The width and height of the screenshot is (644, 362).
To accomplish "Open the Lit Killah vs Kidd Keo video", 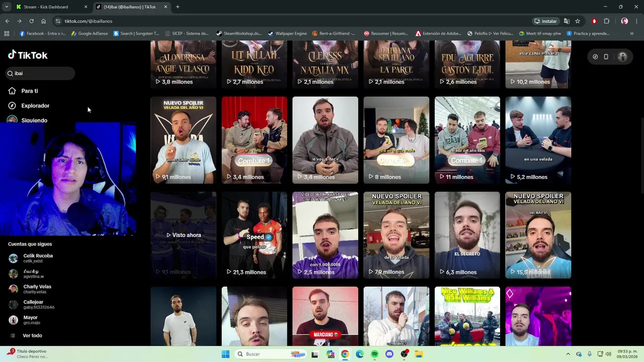I will tap(255, 64).
